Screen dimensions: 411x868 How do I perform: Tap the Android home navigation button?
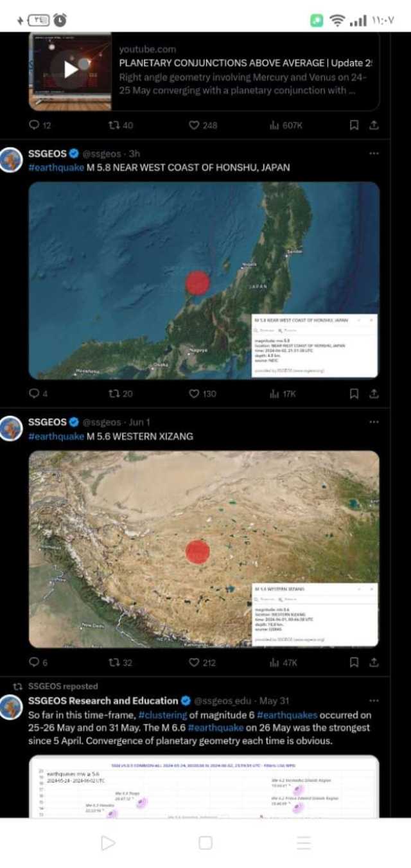tap(205, 843)
